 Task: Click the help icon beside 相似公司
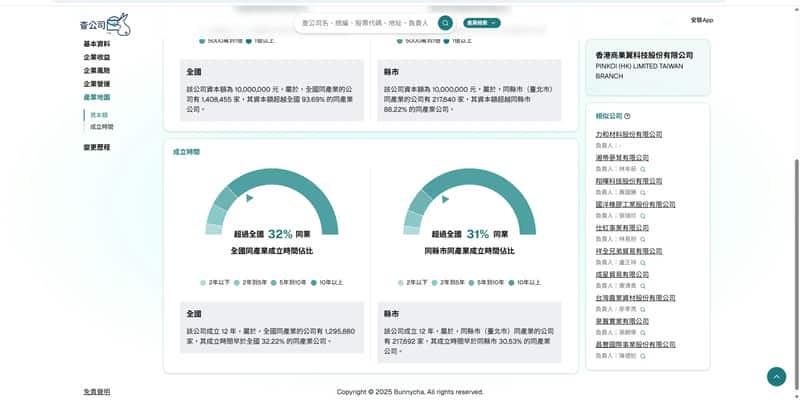click(x=627, y=116)
